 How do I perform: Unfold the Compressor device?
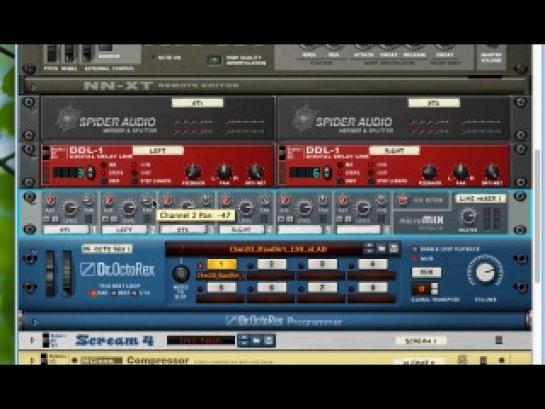(32, 360)
